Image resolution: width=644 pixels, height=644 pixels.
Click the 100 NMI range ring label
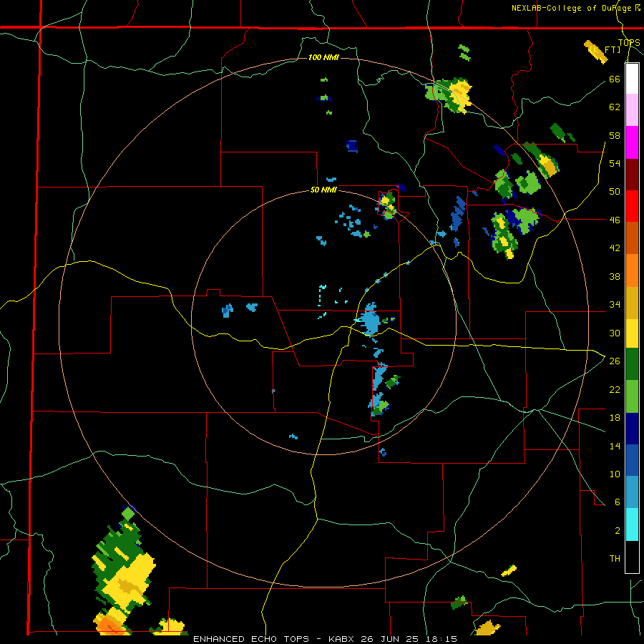click(323, 57)
